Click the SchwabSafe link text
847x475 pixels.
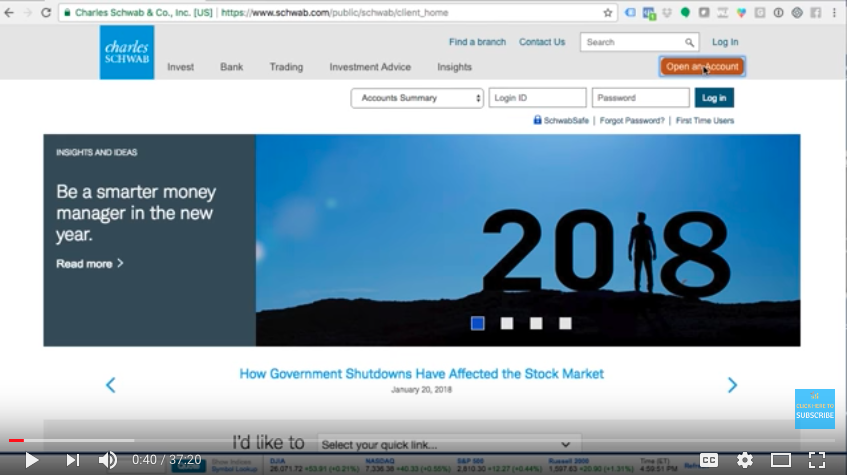(566, 121)
